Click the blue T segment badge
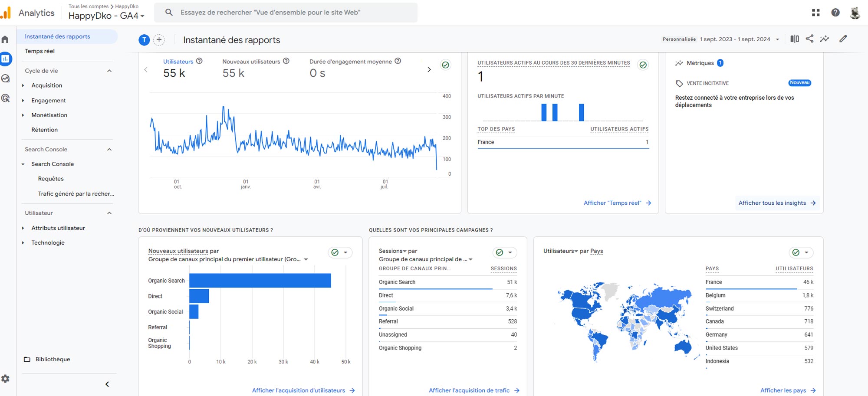The height and width of the screenshot is (396, 868). pyautogui.click(x=144, y=40)
